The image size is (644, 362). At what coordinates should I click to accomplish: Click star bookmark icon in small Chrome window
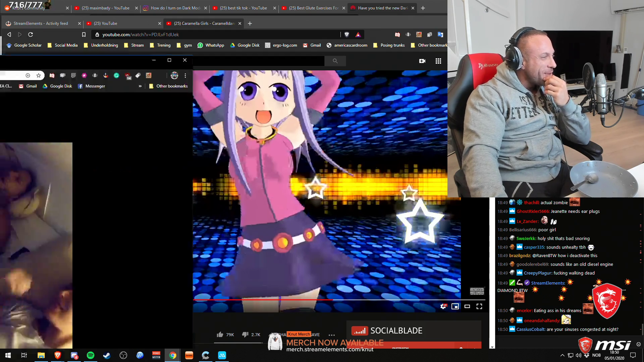[x=39, y=75]
